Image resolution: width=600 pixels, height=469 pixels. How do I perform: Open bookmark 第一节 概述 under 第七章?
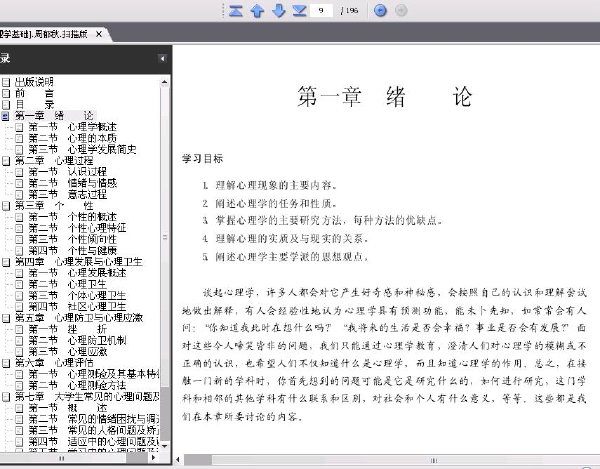point(67,408)
